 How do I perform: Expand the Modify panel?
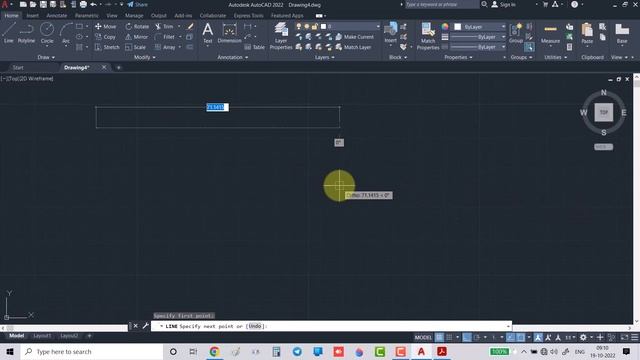click(x=144, y=58)
